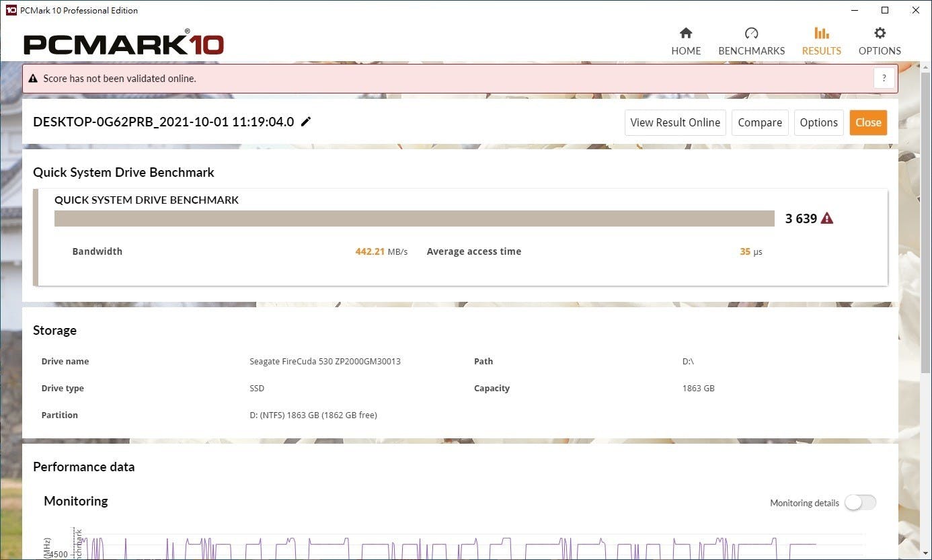
Task: Click the path value D:\
Action: coord(688,361)
